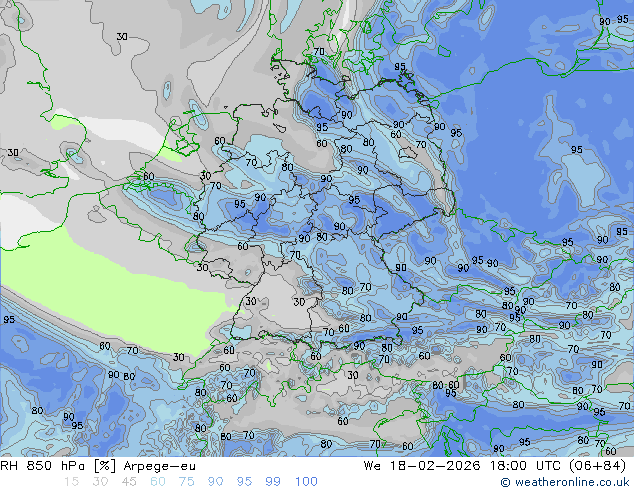This screenshot has width=634, height=490.
Task: Click the legend value 30
Action: (100, 482)
